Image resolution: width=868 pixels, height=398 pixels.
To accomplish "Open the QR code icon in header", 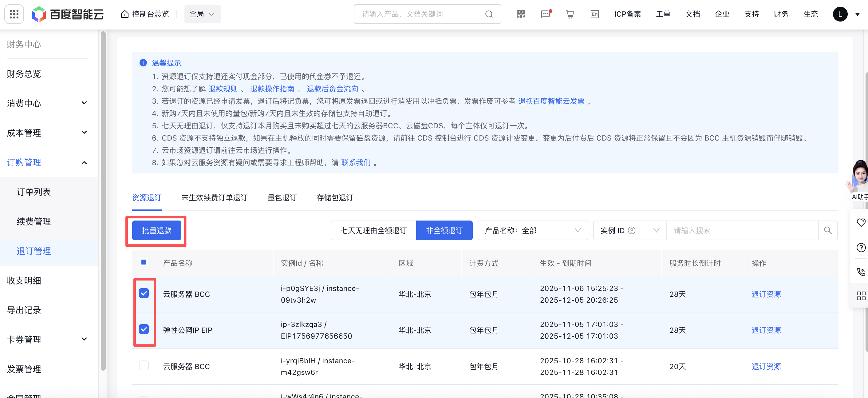I will tap(521, 14).
